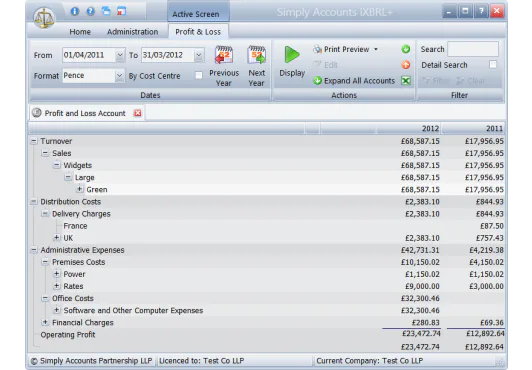The image size is (532, 370).
Task: Expand Software and Other Computer Expenses
Action: point(57,310)
